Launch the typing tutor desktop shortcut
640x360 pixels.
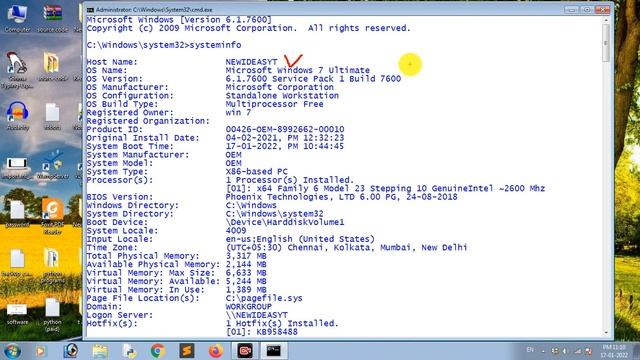tap(16, 69)
